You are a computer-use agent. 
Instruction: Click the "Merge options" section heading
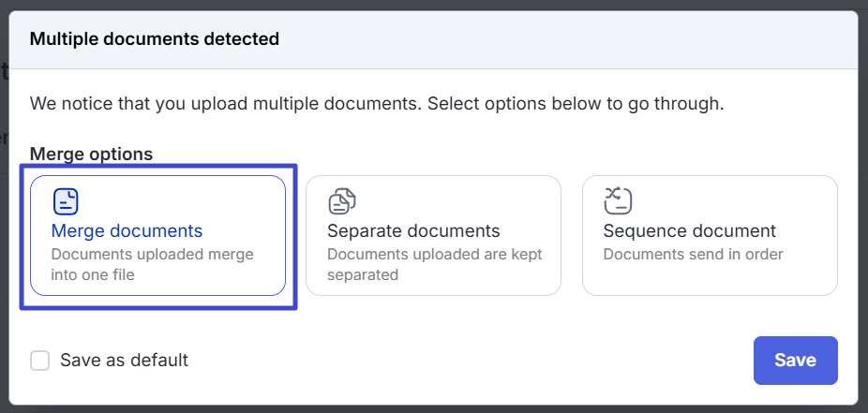91,154
